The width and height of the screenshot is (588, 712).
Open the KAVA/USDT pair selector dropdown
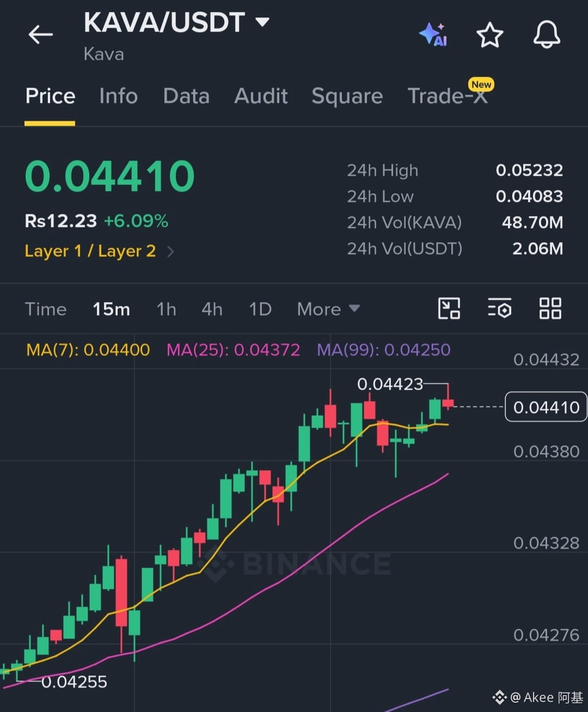click(262, 22)
